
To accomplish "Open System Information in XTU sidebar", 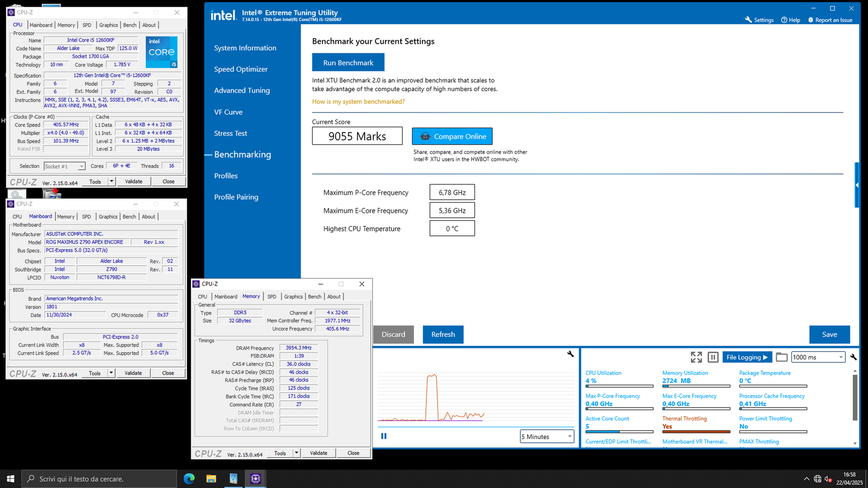I will 245,48.
